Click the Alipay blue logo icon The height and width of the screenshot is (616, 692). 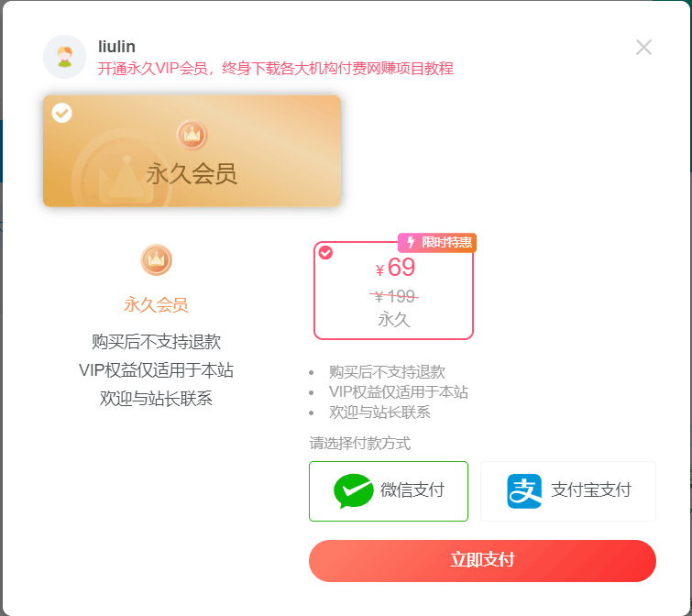coord(524,491)
